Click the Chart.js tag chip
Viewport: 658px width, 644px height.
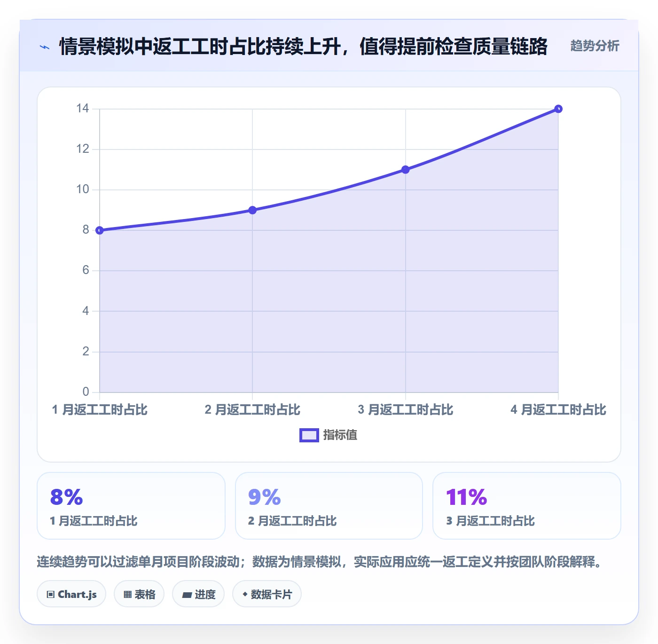(x=71, y=594)
